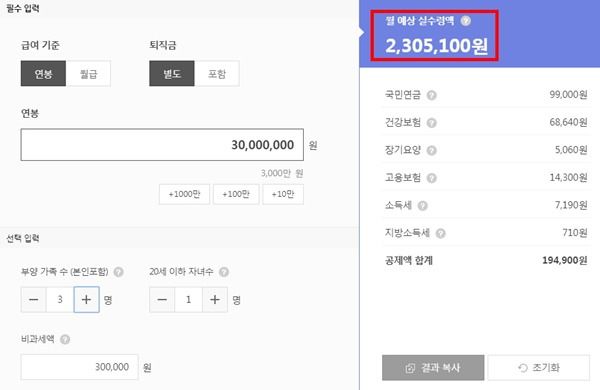Open help icon beside 국민연금
Screen dimensions: 600x390
click(432, 95)
